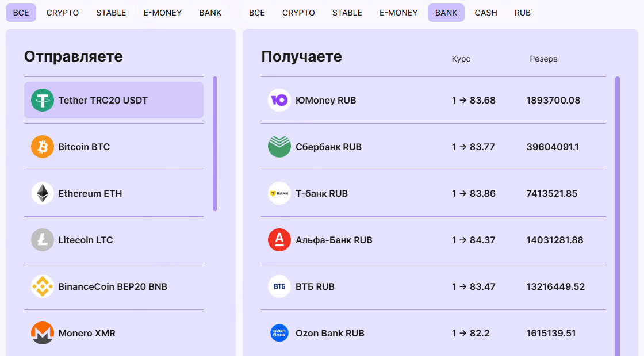Select STABLE tab in the send filters
This screenshot has height=356, width=644.
coord(111,13)
